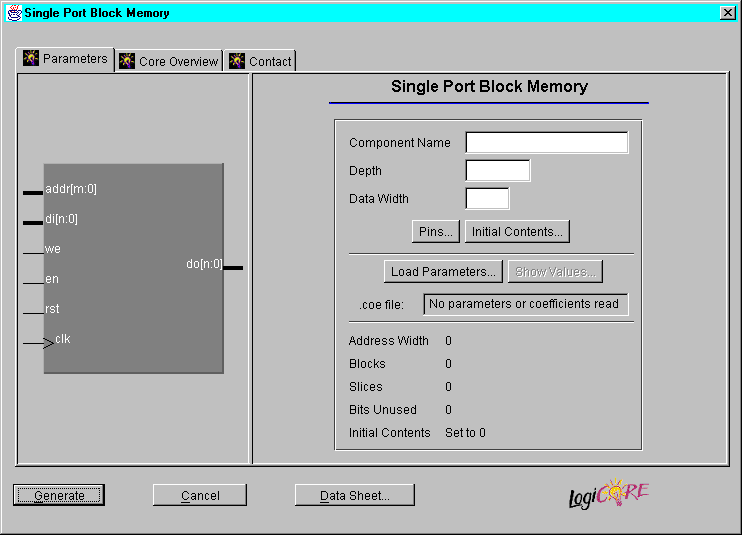Screen dimensions: 742x535
Task: Click the logiCORE logo
Action: 609,494
